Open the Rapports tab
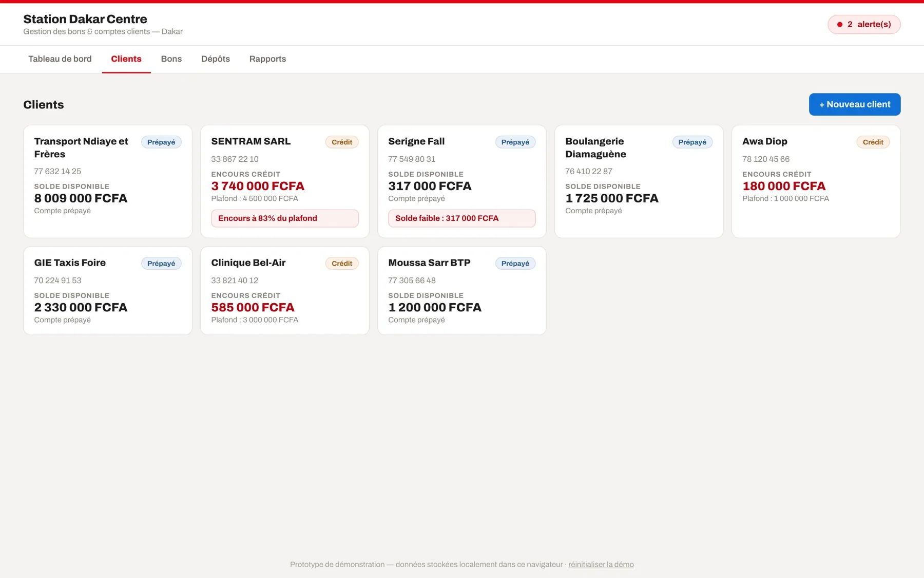The height and width of the screenshot is (578, 924). 267,59
